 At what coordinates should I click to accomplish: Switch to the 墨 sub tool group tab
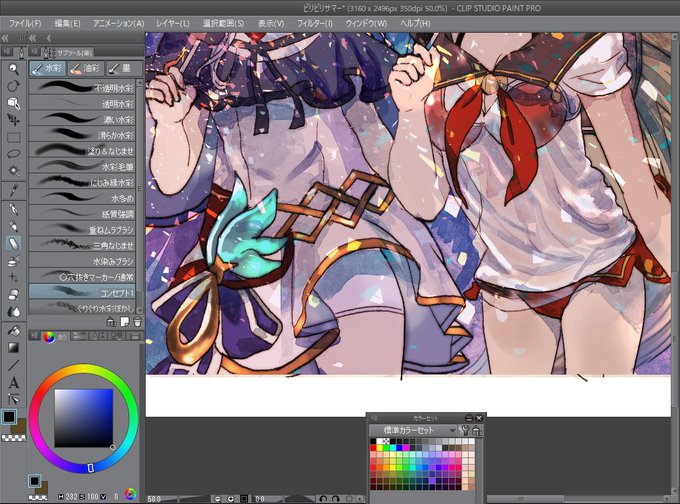click(x=123, y=68)
